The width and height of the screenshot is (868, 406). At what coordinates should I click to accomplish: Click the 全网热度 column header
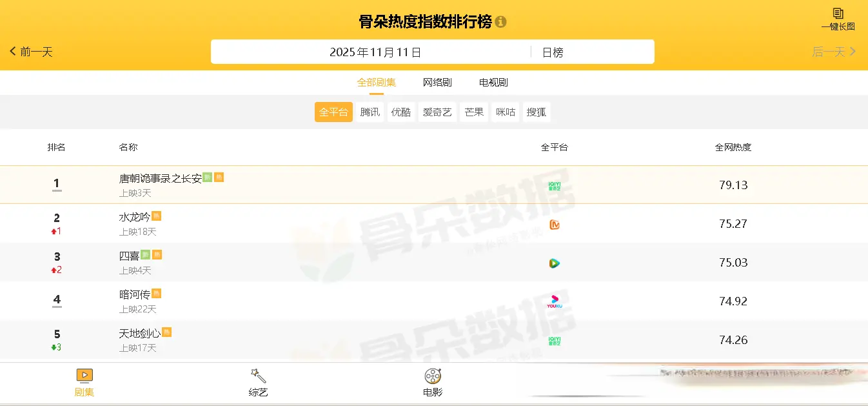pos(733,147)
